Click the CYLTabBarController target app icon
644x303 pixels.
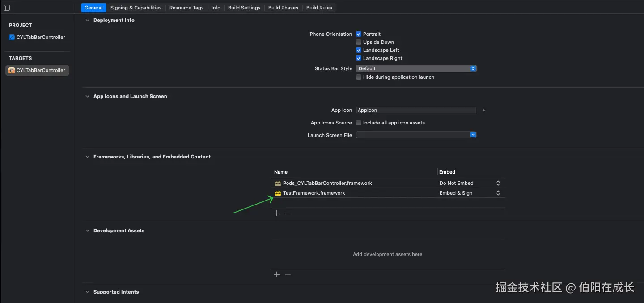point(12,71)
